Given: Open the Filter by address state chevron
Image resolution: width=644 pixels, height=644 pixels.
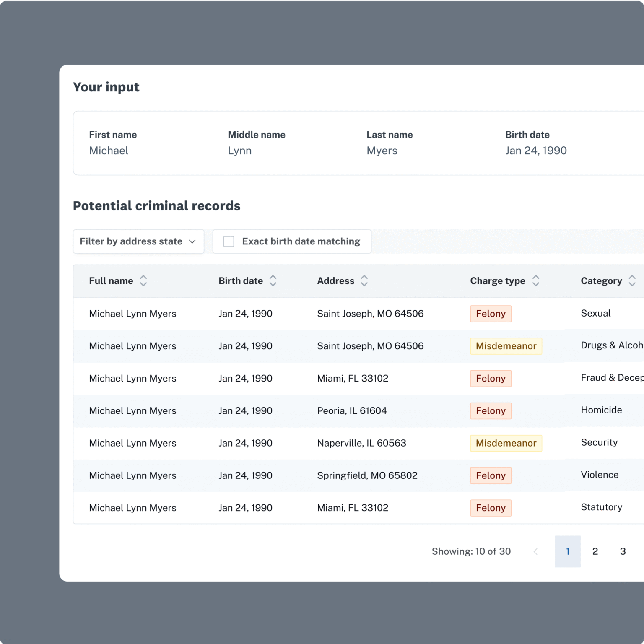Looking at the screenshot, I should 192,241.
